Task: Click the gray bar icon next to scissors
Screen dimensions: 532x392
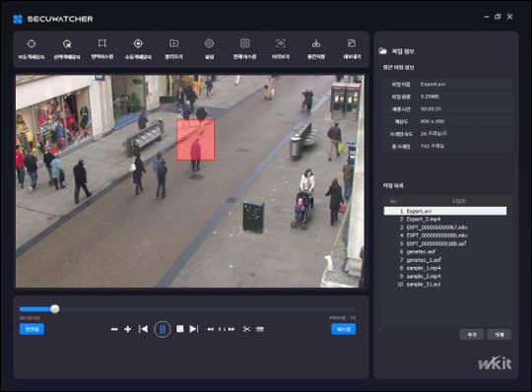Action: coord(260,329)
